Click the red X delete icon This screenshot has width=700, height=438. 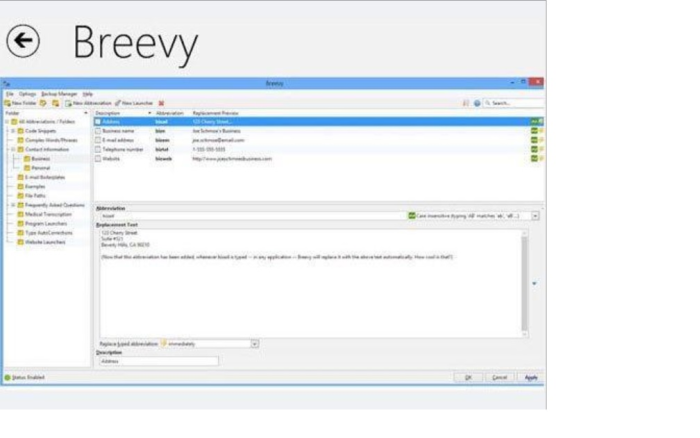[161, 103]
